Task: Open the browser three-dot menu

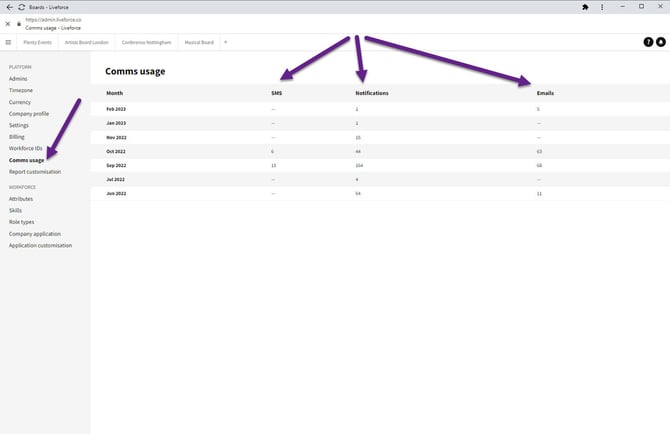Action: point(602,7)
